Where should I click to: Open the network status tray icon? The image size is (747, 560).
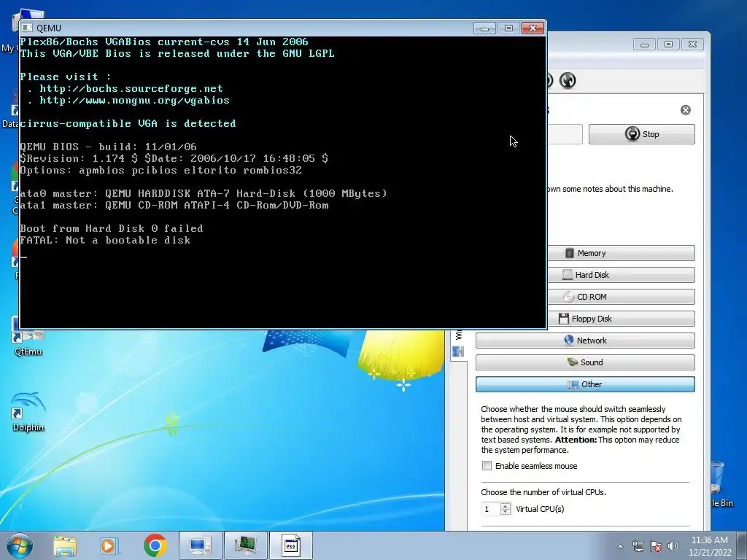[638, 546]
